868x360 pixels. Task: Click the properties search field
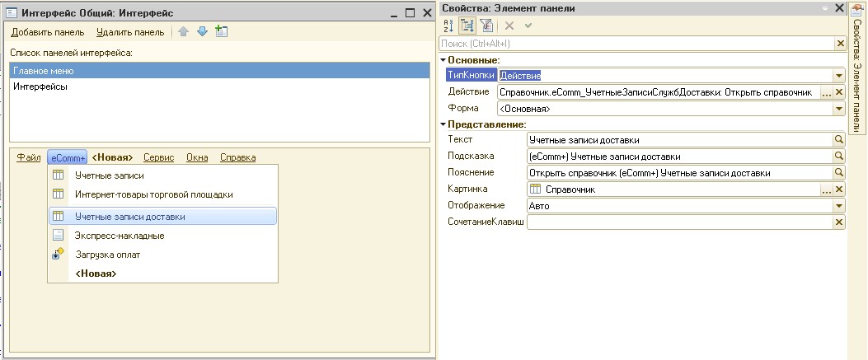pos(636,44)
